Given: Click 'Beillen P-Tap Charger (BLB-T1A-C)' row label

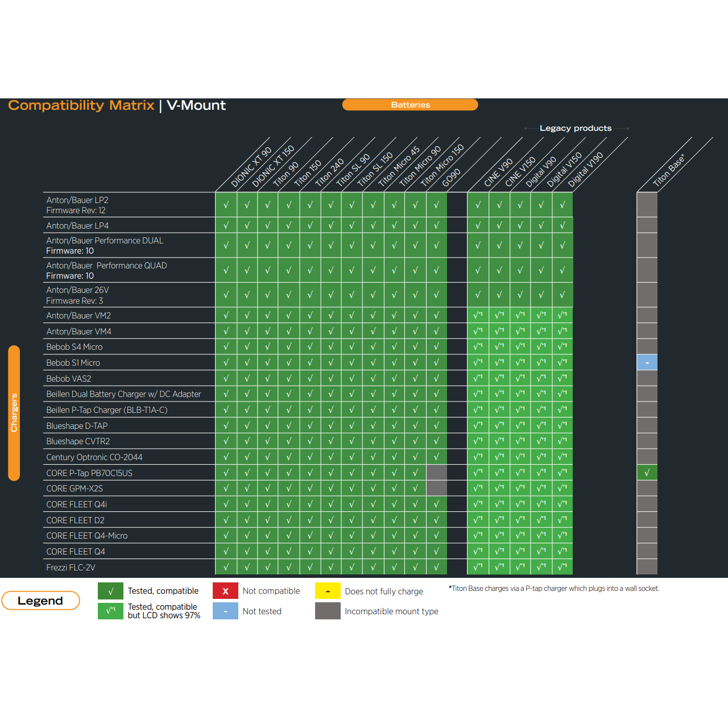Looking at the screenshot, I should pyautogui.click(x=107, y=410).
